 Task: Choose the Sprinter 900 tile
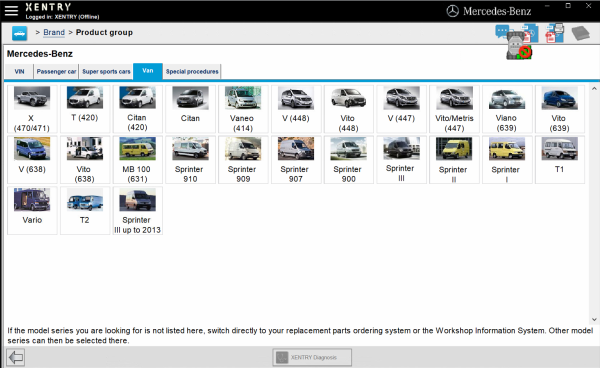349,160
